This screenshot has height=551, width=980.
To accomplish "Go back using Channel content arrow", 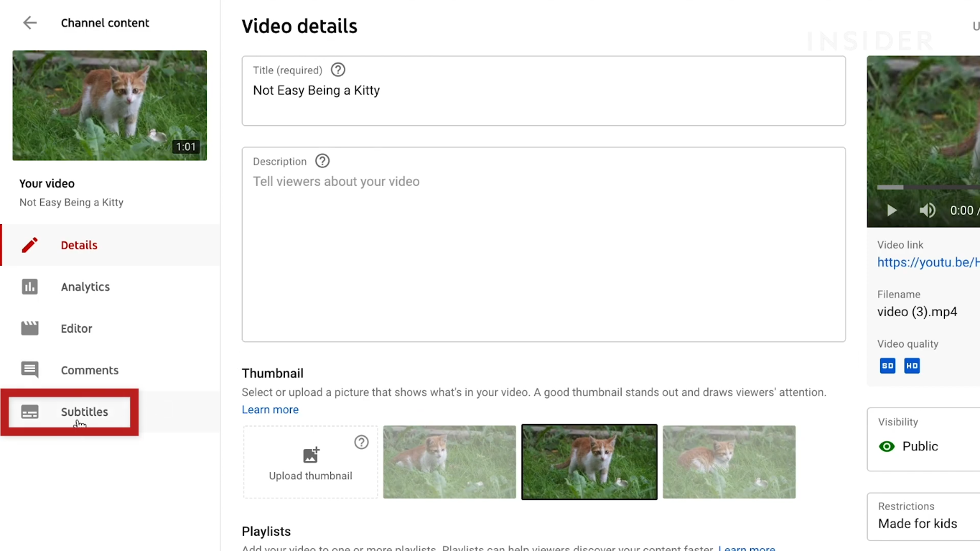I will [29, 23].
